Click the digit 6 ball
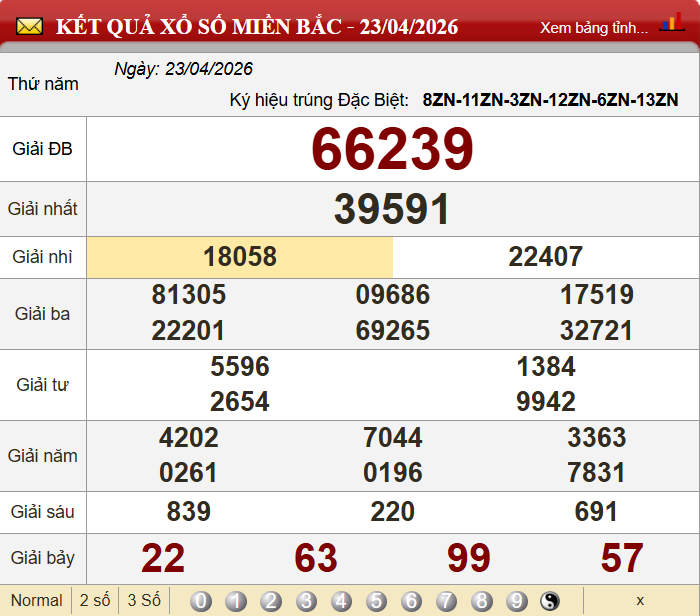This screenshot has width=700, height=616. pyautogui.click(x=411, y=601)
